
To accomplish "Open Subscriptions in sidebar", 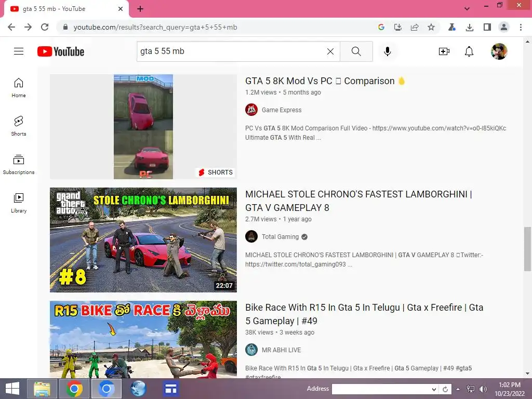I will [19, 165].
